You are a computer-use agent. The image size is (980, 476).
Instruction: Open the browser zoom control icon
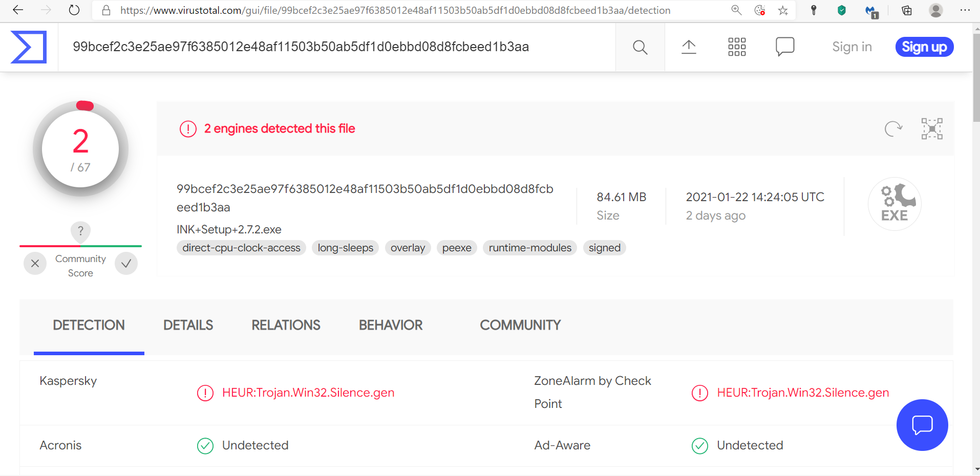tap(736, 10)
